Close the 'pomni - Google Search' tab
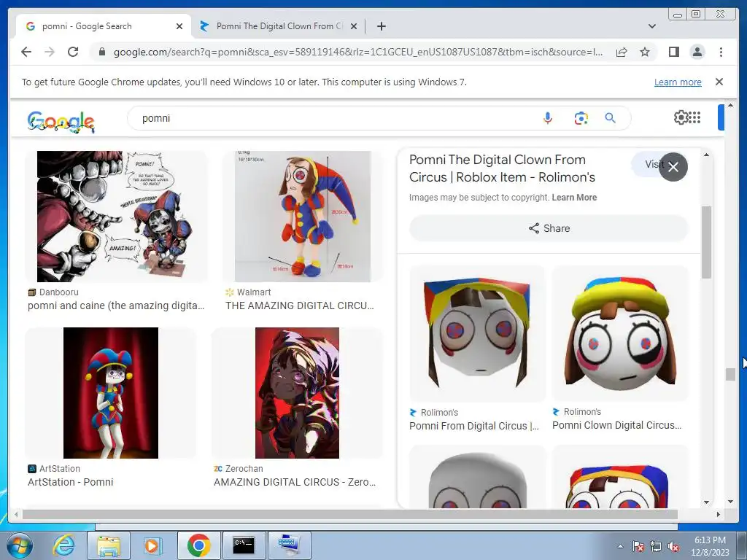 179,26
